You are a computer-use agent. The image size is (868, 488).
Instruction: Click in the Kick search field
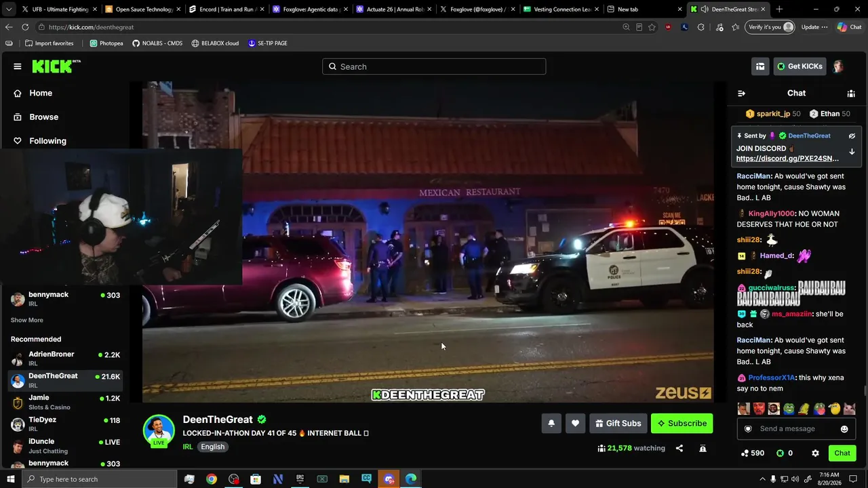coord(434,66)
